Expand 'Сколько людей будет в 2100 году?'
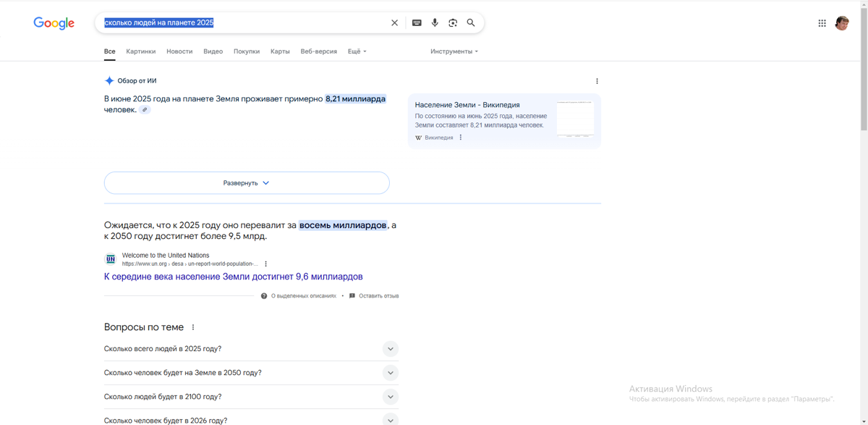Viewport: 868px width, 425px height. [x=252, y=397]
